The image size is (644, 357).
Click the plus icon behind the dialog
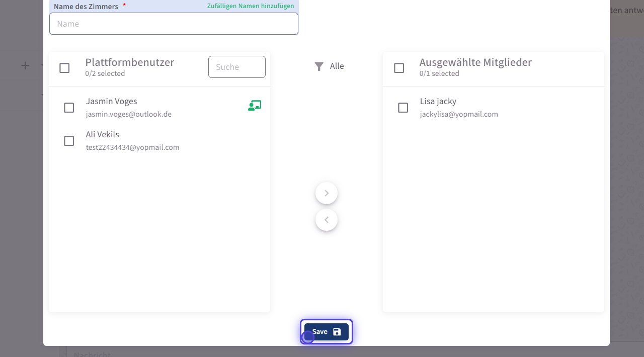[x=25, y=65]
